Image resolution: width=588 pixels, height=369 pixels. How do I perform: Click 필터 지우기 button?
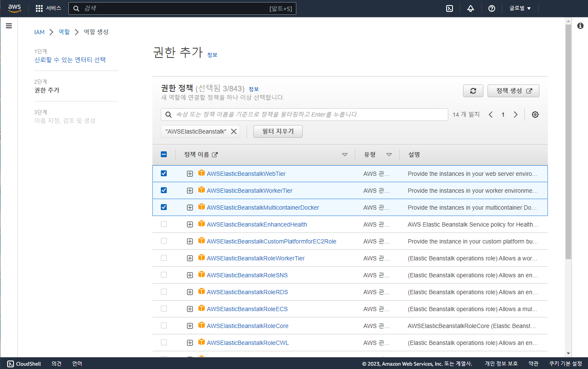coord(278,131)
